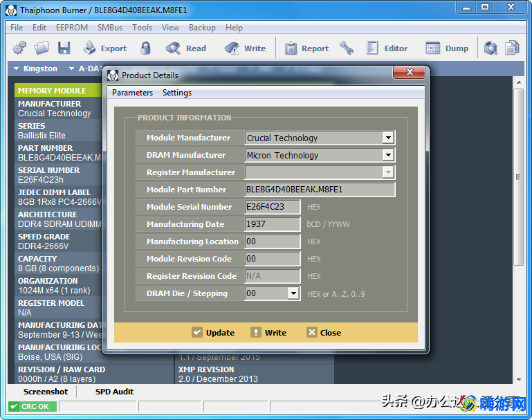Open the Editor toolbar button
Screen dimensions: 532x420
(387, 48)
